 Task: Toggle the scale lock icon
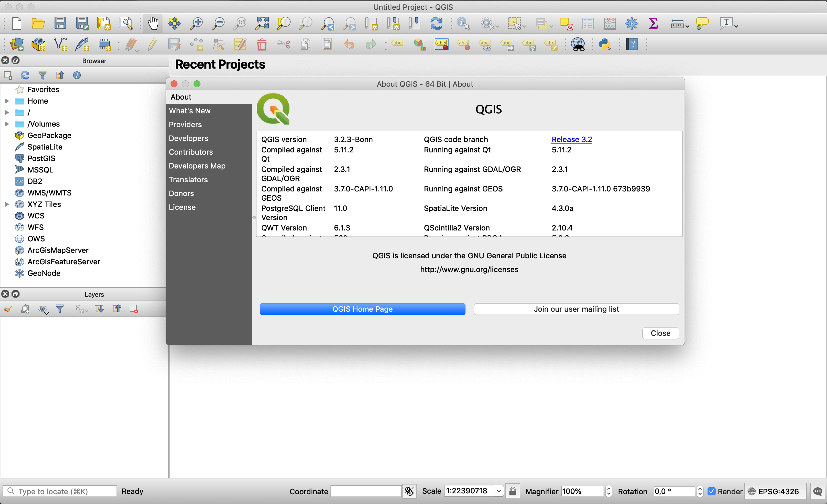[513, 491]
